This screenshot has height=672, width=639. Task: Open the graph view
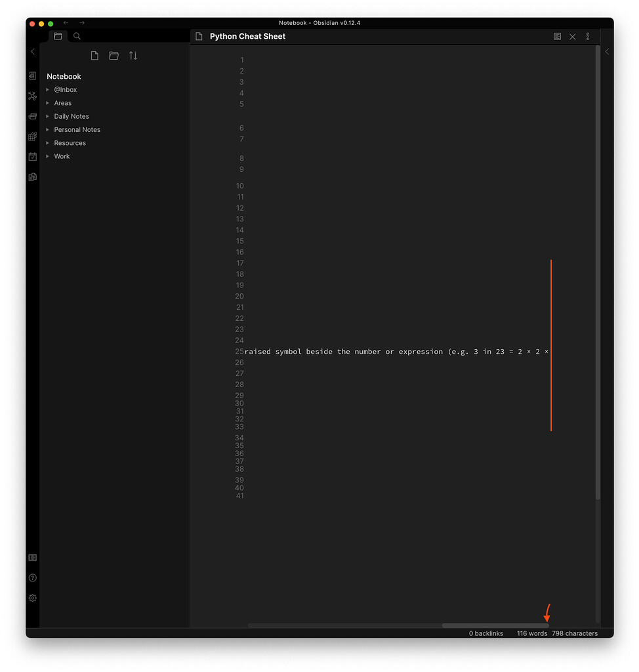(32, 96)
